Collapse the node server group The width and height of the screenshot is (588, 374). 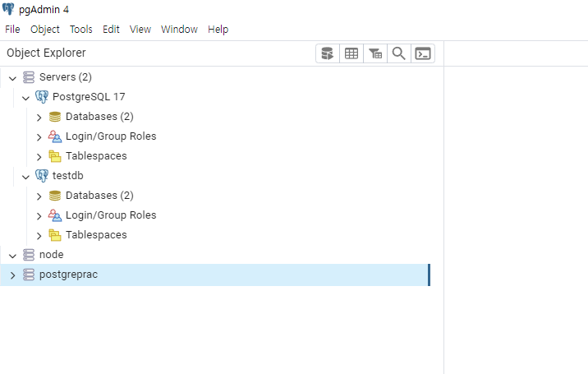click(13, 256)
